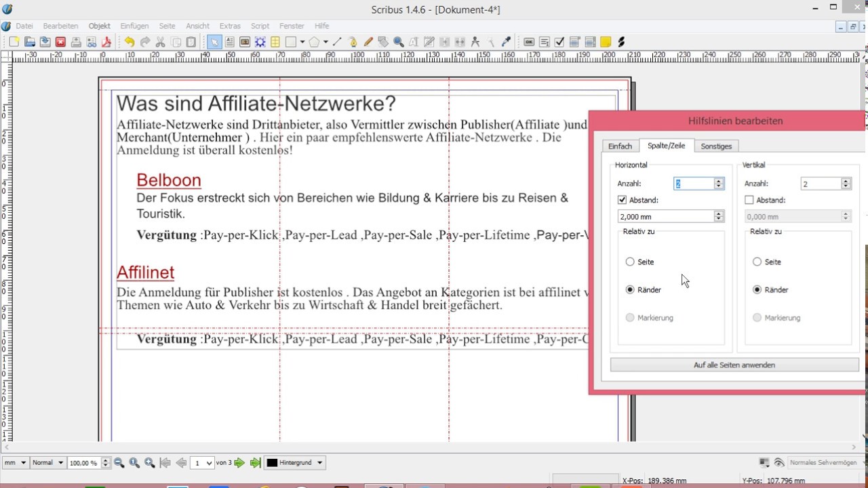Zoom out with the minus magnifier in status bar
Image resolution: width=868 pixels, height=488 pixels.
point(119,463)
